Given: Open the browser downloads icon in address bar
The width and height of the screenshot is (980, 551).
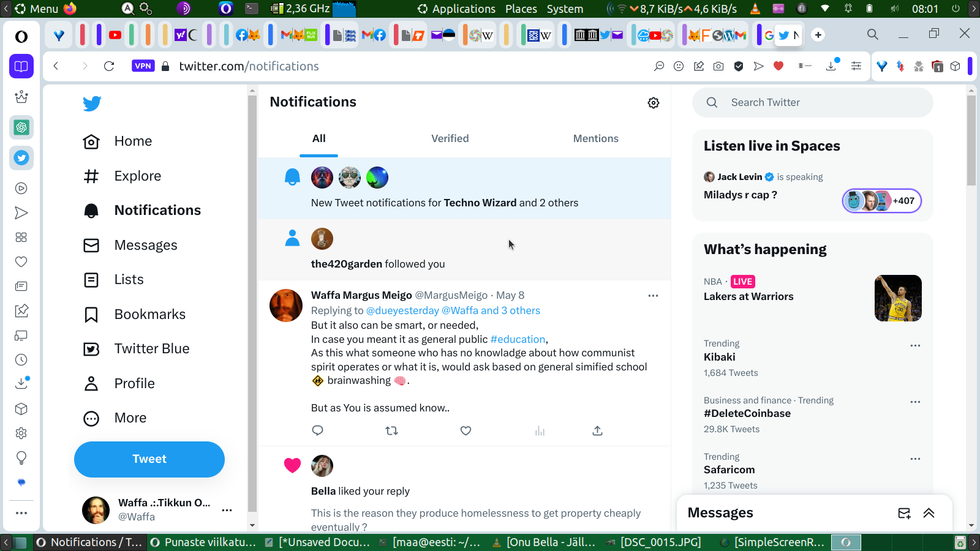Looking at the screenshot, I should coord(832,66).
